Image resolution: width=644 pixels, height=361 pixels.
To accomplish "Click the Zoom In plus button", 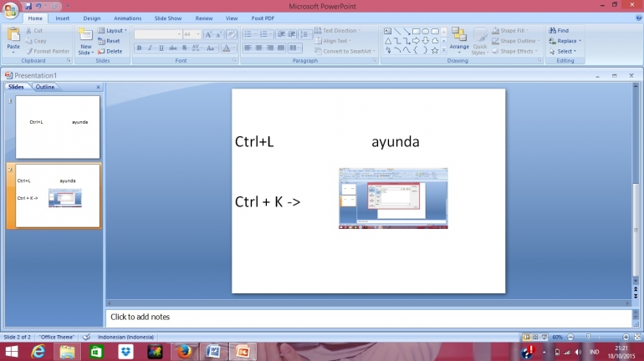I will coord(626,337).
